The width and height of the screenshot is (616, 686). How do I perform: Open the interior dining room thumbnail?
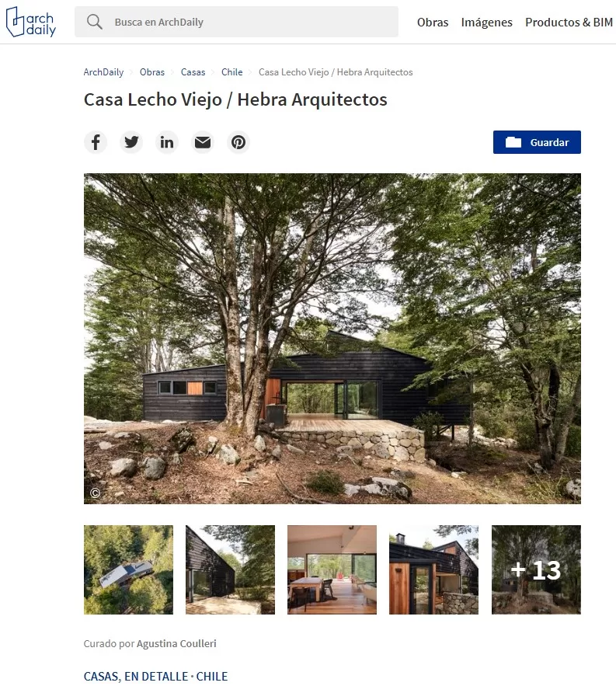click(x=332, y=569)
